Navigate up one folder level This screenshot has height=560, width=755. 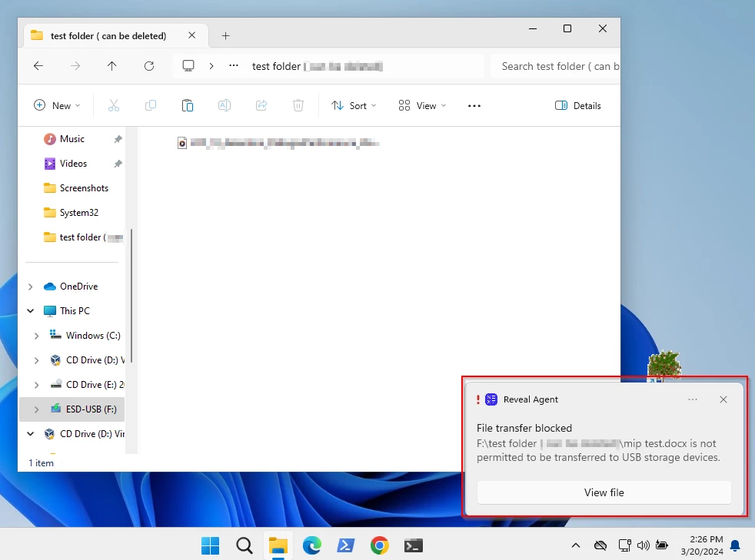click(x=111, y=66)
